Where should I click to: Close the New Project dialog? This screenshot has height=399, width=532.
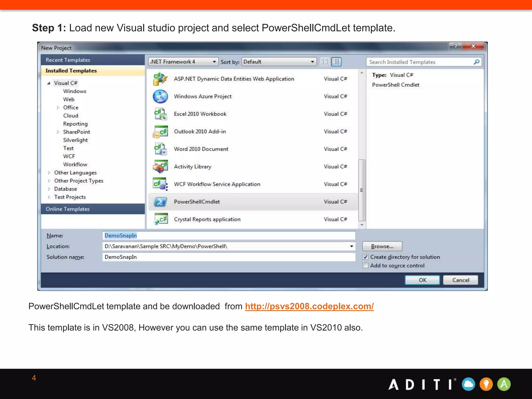(473, 46)
